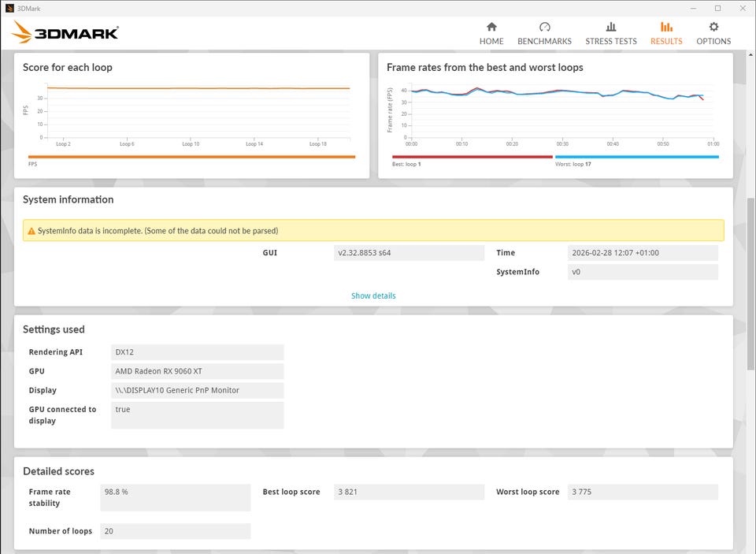Click the vertical scrollbar thumb
This screenshot has height=554, width=756.
pos(750,284)
